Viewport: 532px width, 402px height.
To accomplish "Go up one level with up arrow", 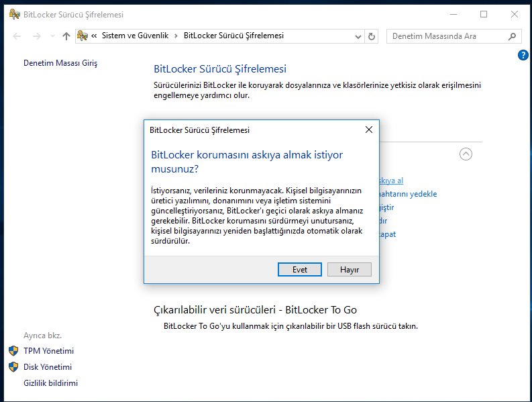I will (66, 36).
